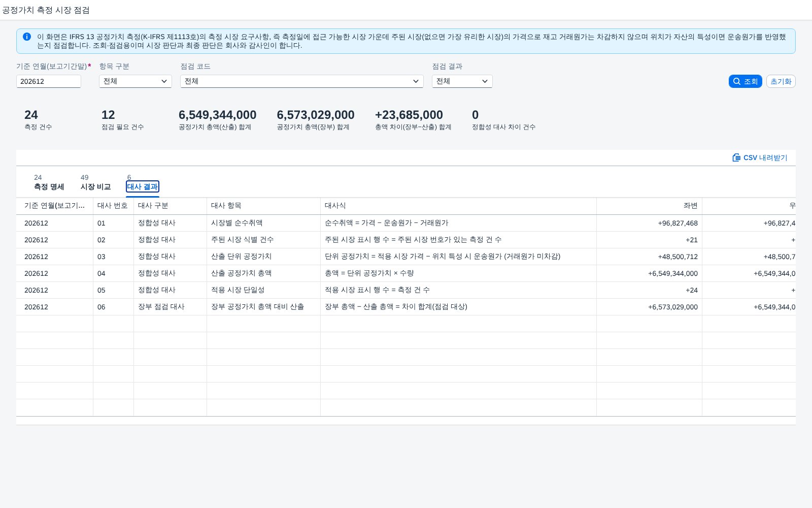
Task: Click the 기준 연월(보고기… column header
Action: pos(55,206)
